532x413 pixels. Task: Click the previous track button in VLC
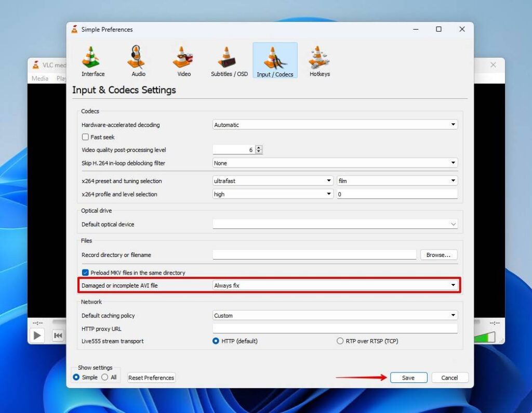(x=58, y=335)
